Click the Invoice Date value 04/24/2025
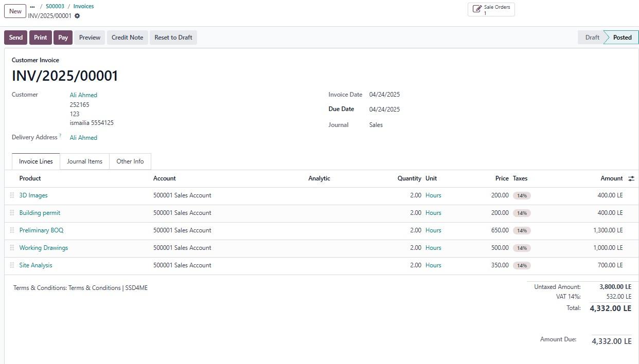Image resolution: width=639 pixels, height=364 pixels. [x=384, y=95]
